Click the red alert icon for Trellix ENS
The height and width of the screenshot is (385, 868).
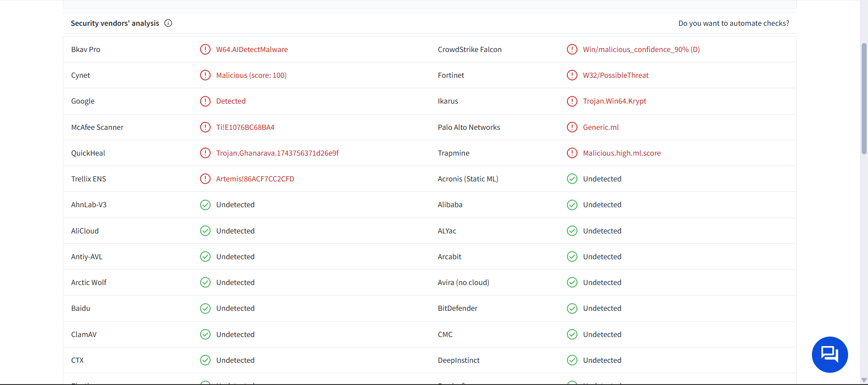click(x=205, y=179)
